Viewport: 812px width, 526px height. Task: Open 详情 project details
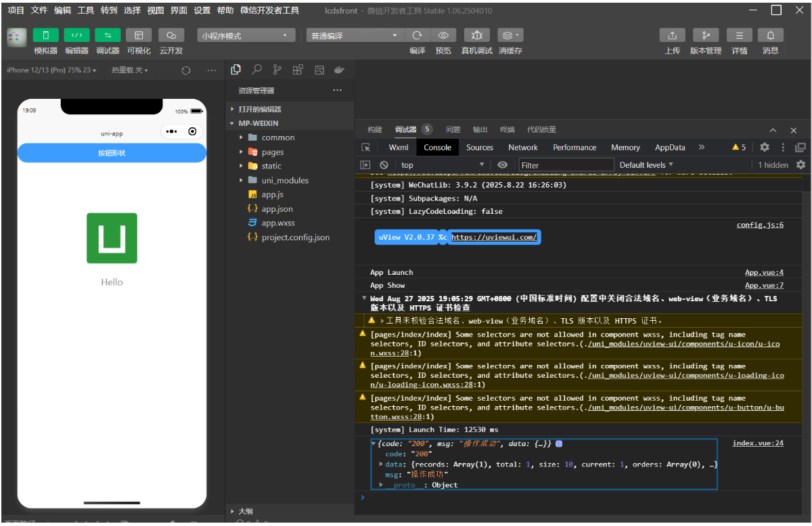coord(740,35)
